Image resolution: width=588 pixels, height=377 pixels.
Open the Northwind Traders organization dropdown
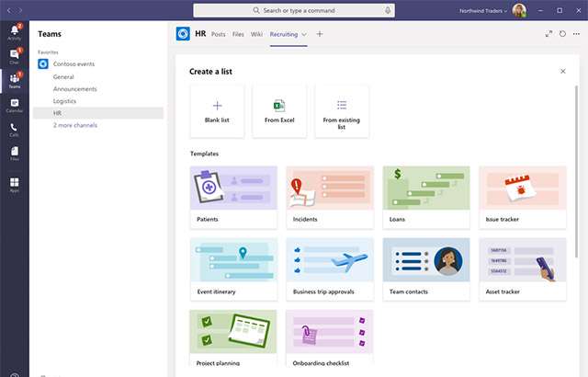coord(483,11)
